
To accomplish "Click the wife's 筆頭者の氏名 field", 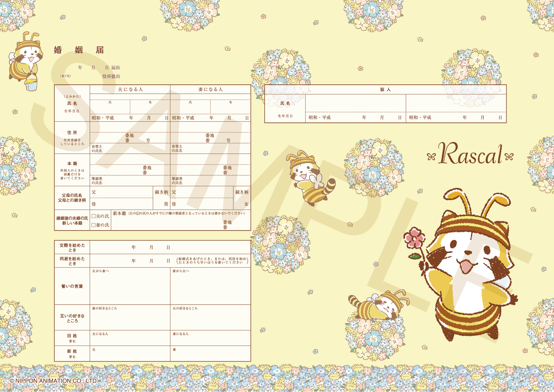I will pos(210,181).
